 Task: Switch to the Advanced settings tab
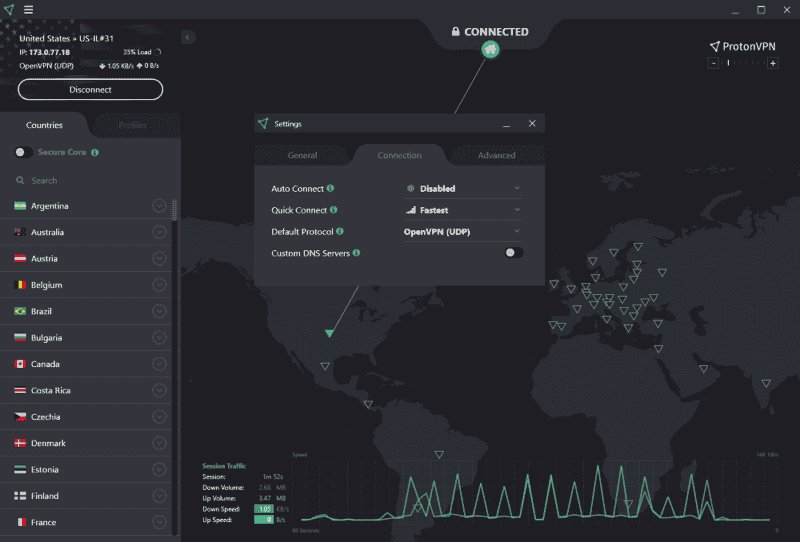(496, 155)
